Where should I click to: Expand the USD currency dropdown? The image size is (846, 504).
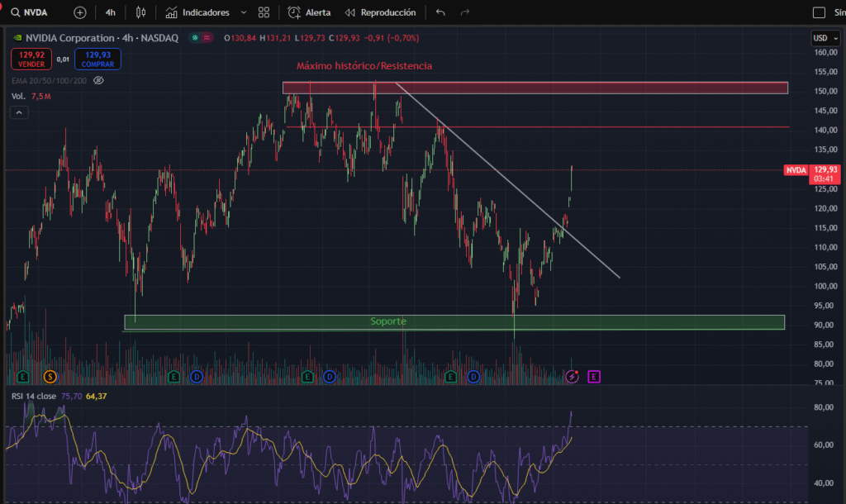pyautogui.click(x=824, y=38)
